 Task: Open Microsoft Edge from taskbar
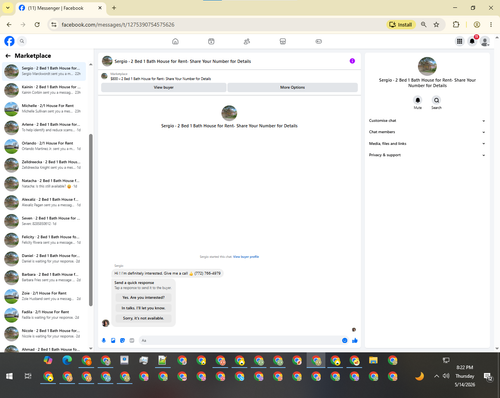click(67, 360)
